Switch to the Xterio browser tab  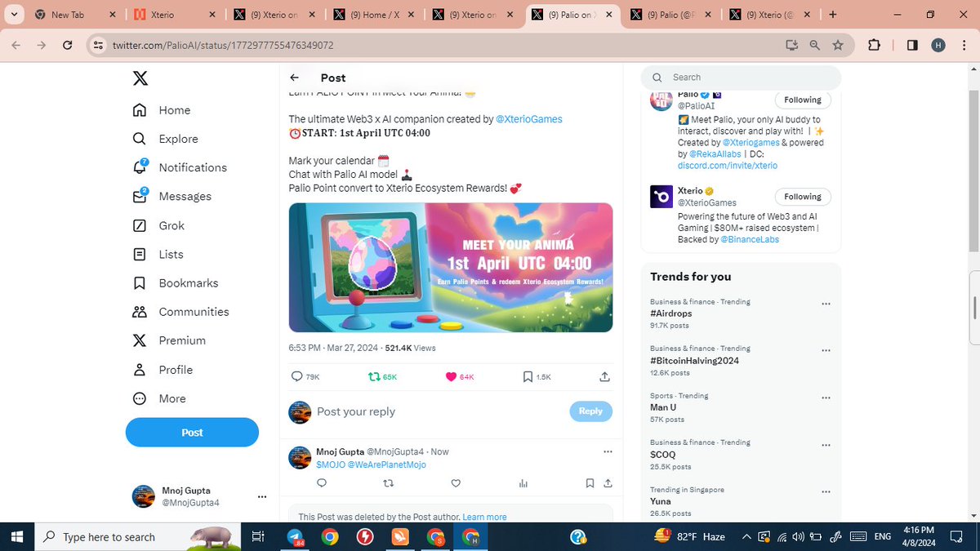[176, 15]
